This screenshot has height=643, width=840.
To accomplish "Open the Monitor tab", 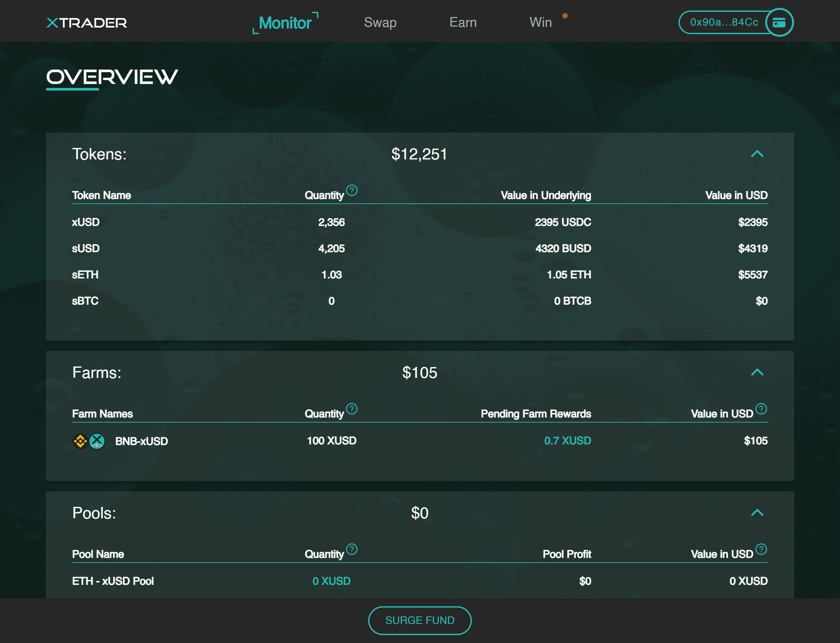I will point(285,23).
